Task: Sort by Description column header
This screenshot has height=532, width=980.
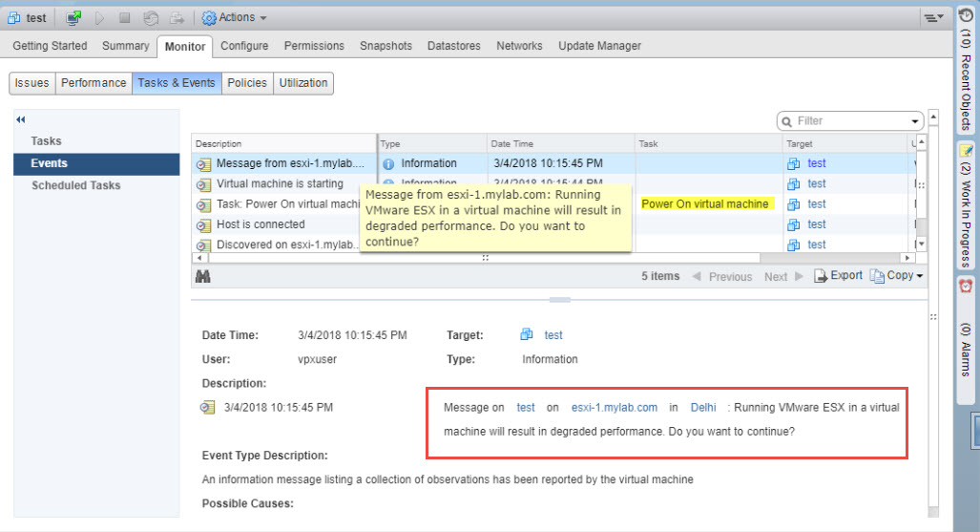Action: [283, 143]
